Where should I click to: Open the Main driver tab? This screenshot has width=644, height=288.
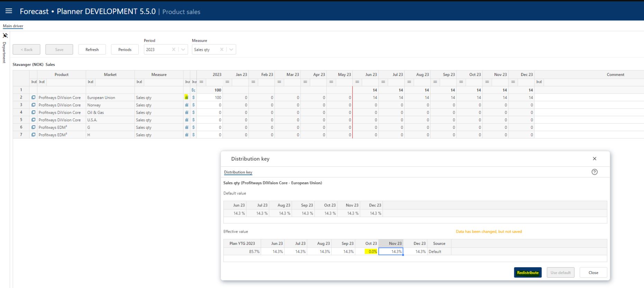click(13, 26)
